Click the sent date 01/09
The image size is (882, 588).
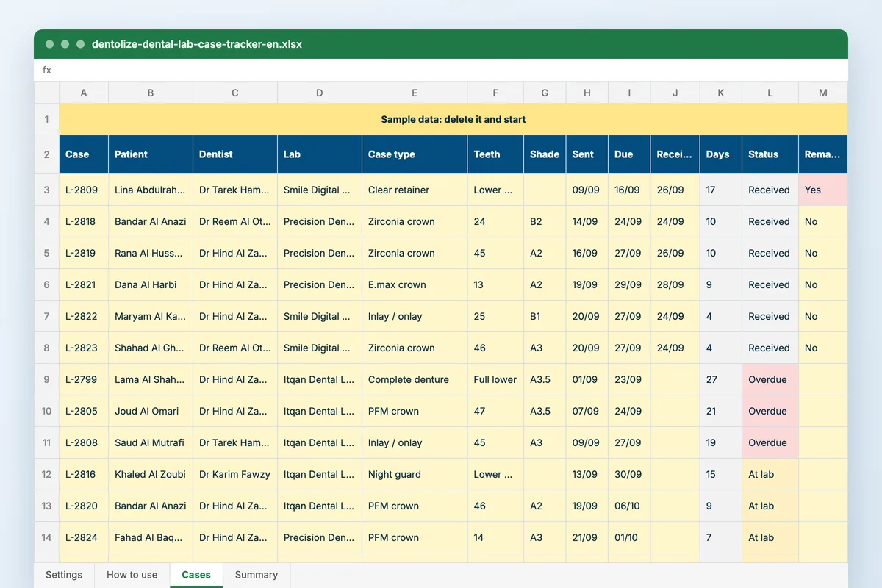pyautogui.click(x=587, y=379)
